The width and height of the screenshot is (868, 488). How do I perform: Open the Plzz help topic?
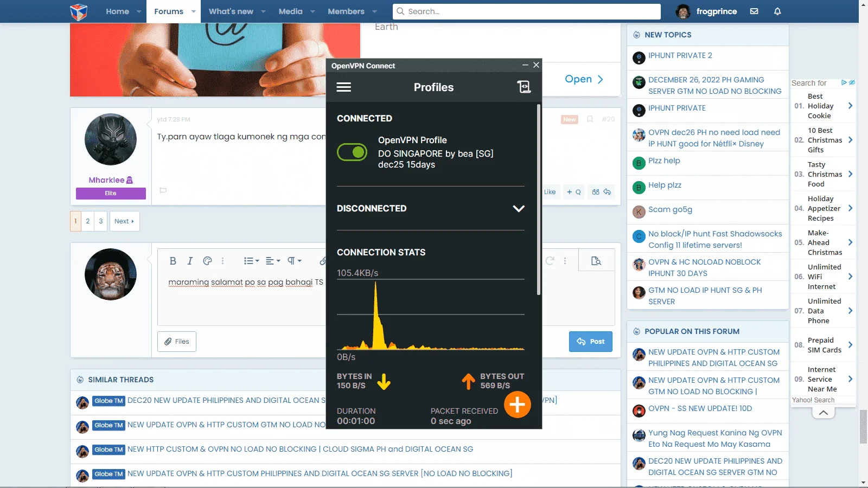664,160
